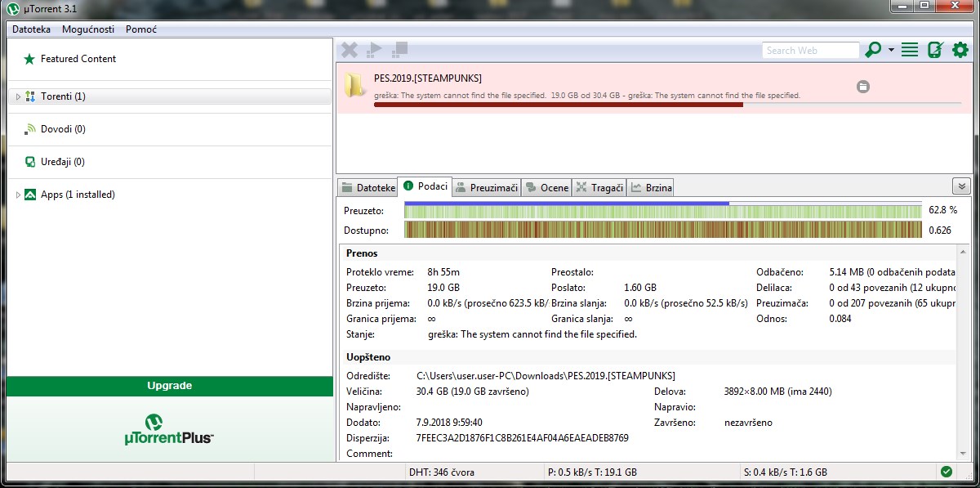Click the 8h 55m elapsed time value
Screen dimensions: 980x488
coord(445,272)
